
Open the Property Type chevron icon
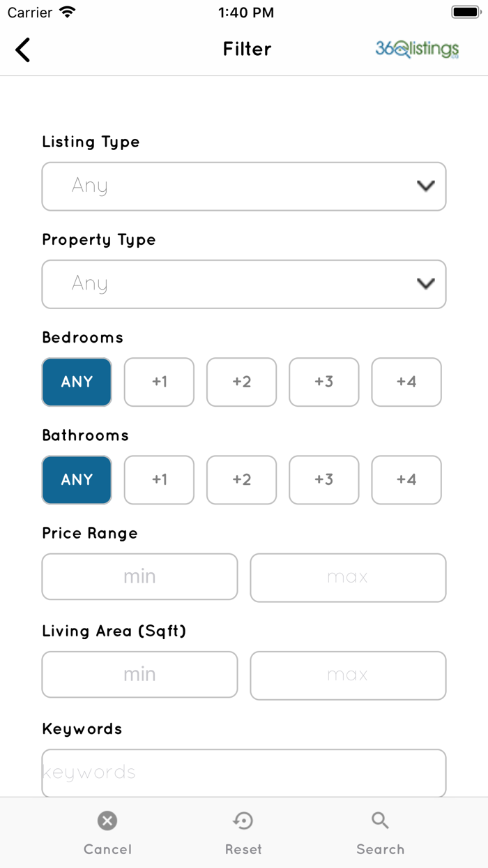(425, 284)
